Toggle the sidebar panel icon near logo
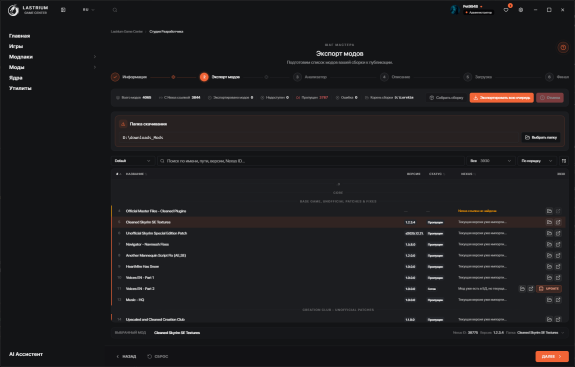The height and width of the screenshot is (367, 575). click(63, 10)
